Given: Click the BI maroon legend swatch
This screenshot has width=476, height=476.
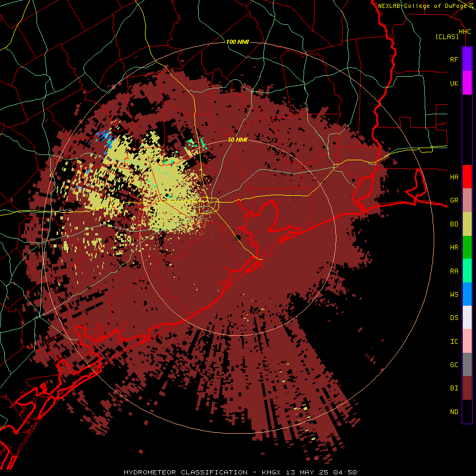Looking at the screenshot, I should click(467, 388).
